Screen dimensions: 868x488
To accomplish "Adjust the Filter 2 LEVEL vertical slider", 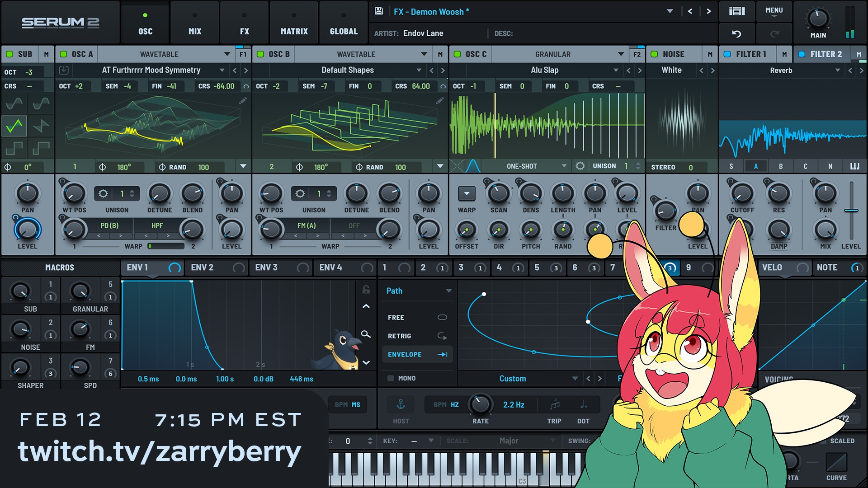I will pyautogui.click(x=851, y=211).
